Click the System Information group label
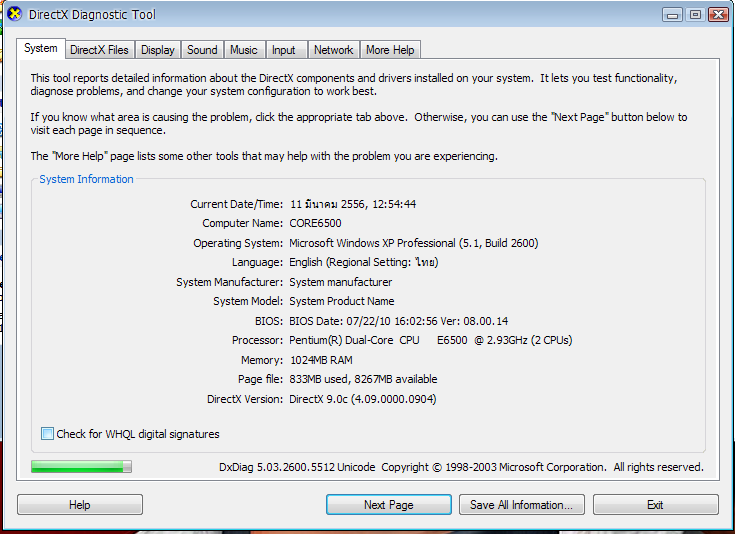 (86, 179)
